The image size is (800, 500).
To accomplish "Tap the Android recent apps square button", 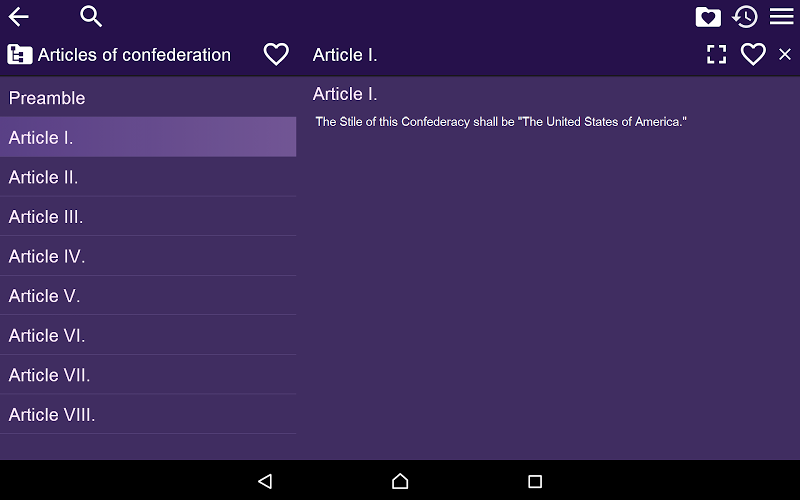I will tap(535, 481).
